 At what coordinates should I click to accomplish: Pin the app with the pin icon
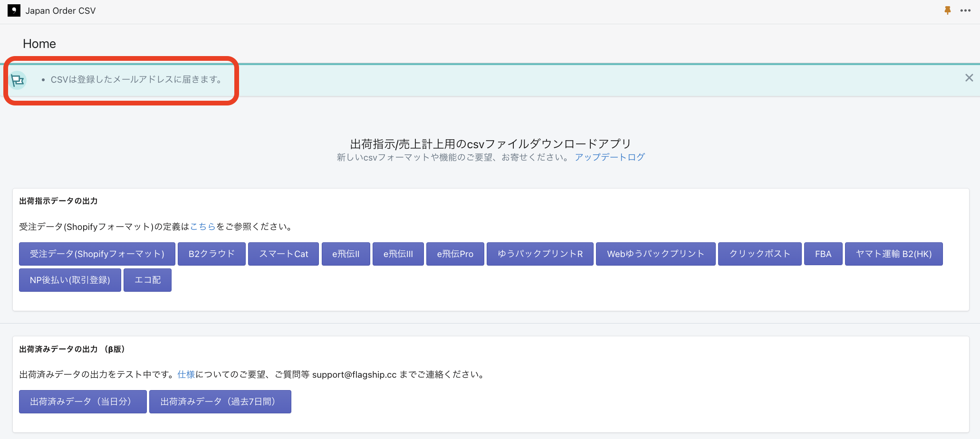[948, 10]
